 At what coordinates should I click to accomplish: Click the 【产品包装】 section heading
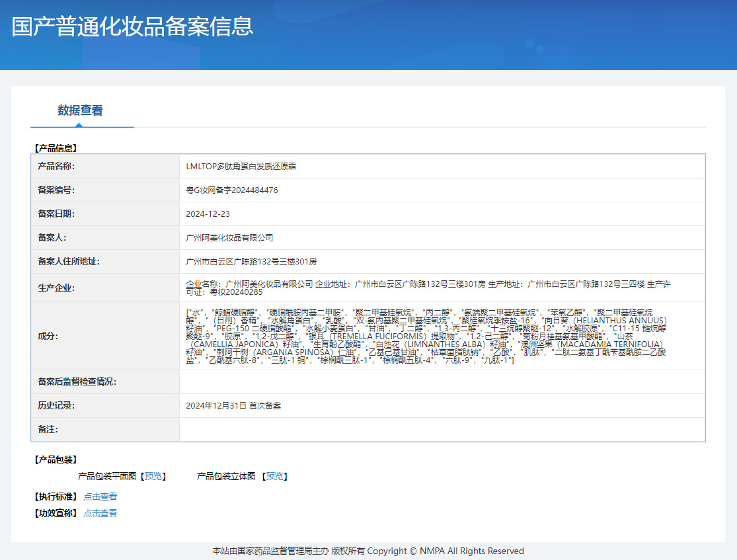[56, 460]
